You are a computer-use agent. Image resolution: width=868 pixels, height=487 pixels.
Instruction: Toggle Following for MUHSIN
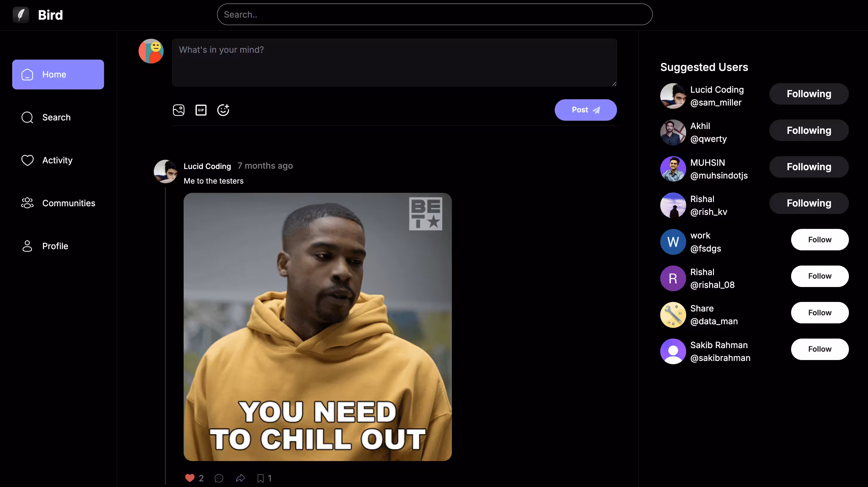pyautogui.click(x=809, y=167)
